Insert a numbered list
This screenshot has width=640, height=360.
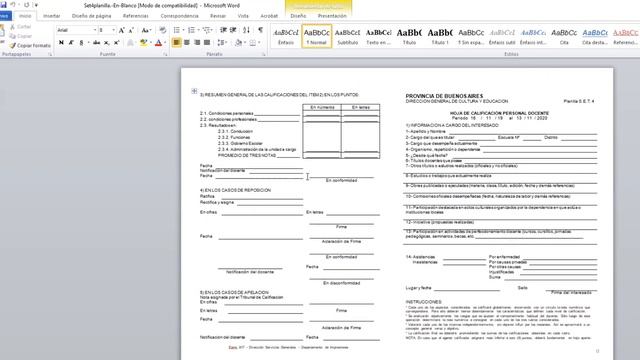191,30
